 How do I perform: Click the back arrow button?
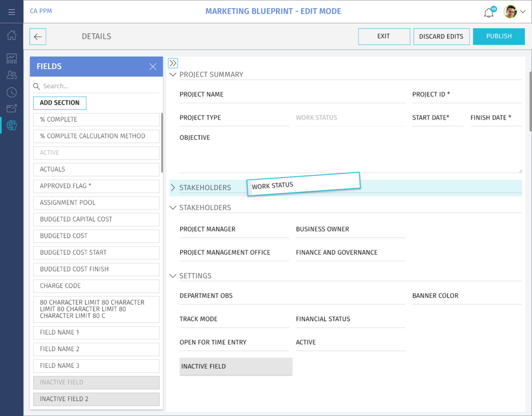pos(38,36)
